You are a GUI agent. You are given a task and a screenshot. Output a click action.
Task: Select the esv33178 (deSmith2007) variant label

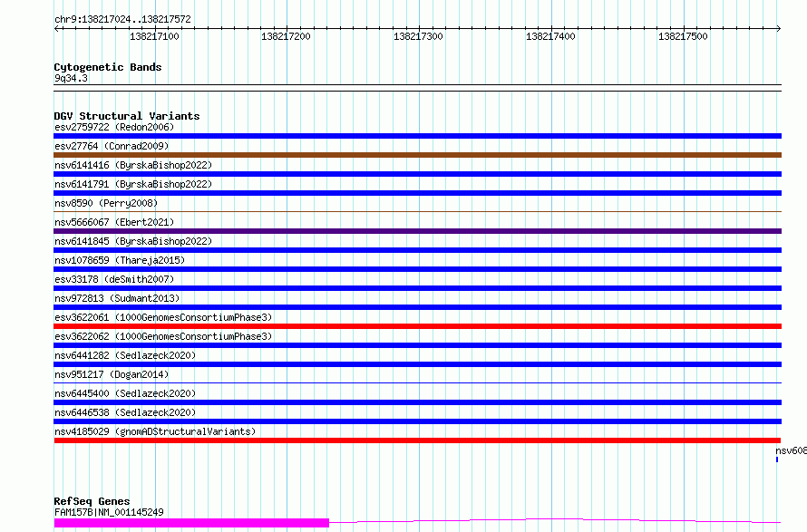pyautogui.click(x=114, y=279)
